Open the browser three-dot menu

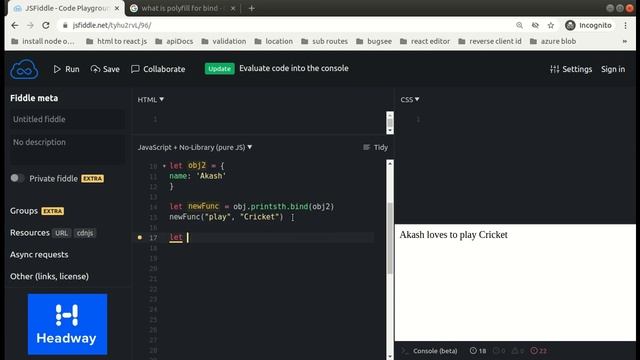pos(625,25)
